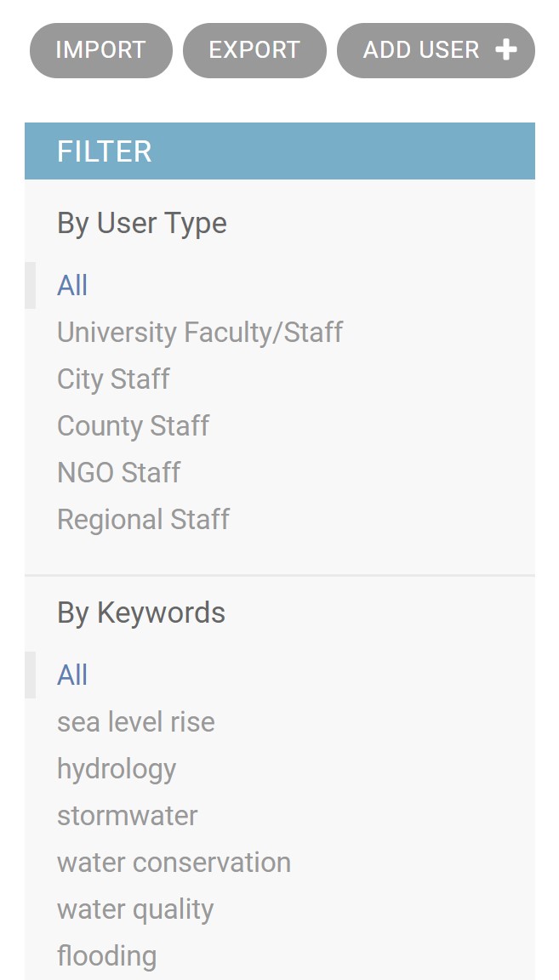Filter users by County Staff
The width and height of the screenshot is (559, 980).
click(133, 426)
